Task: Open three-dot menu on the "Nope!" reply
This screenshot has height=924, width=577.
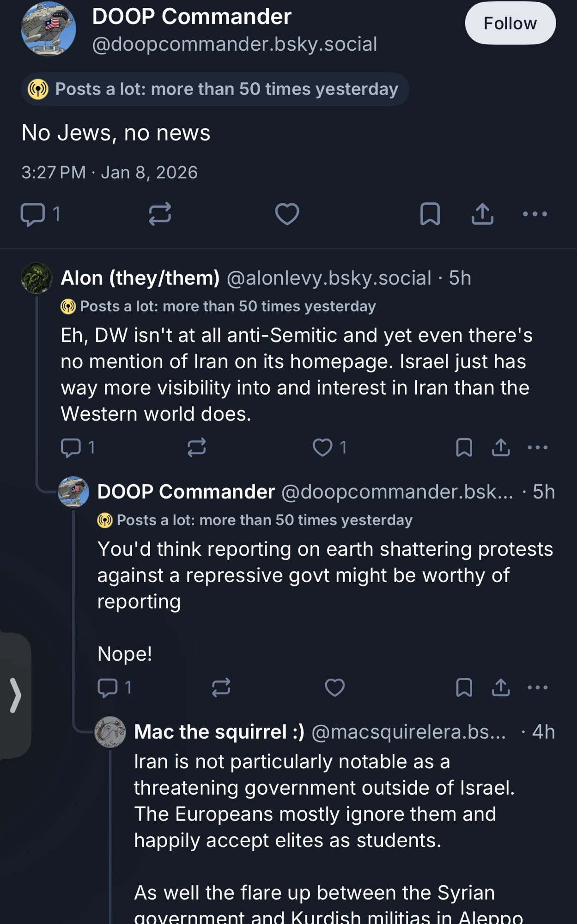Action: click(537, 687)
